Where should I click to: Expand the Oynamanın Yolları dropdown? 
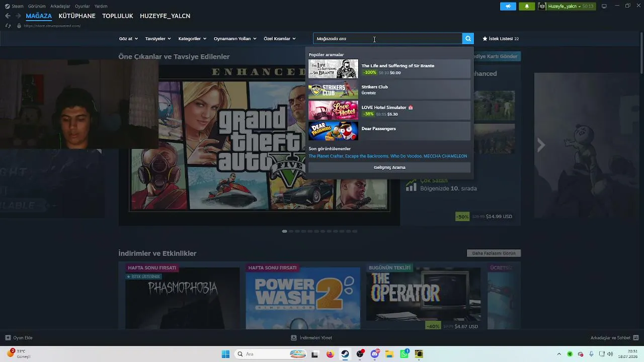coord(235,39)
